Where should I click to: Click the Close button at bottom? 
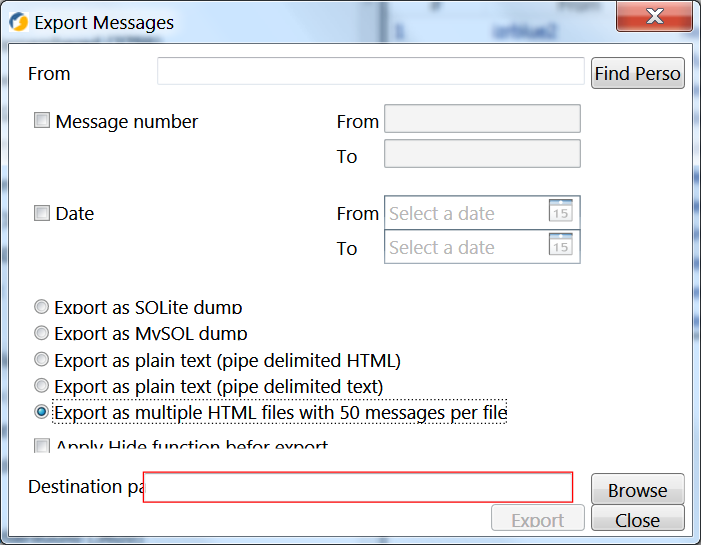(637, 519)
